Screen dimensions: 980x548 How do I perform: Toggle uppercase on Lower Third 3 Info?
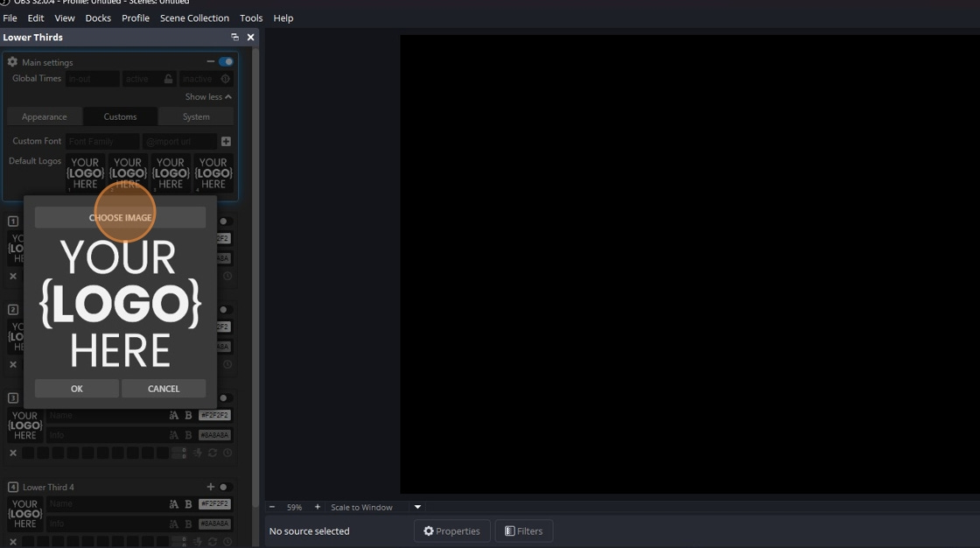(174, 435)
